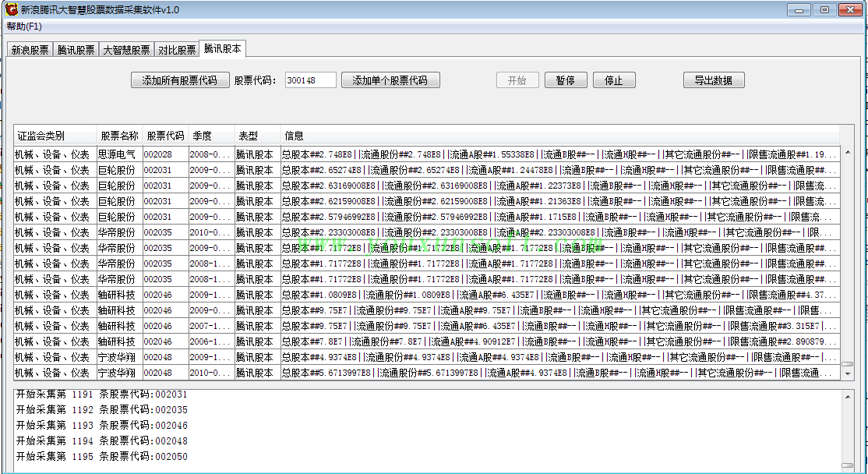Click 添加单个股票代码 button

pyautogui.click(x=390, y=80)
